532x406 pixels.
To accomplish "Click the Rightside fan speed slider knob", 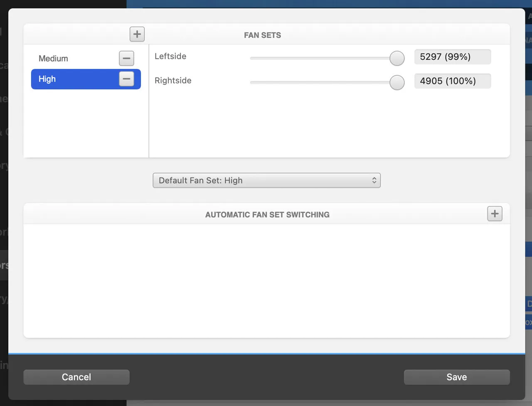I will point(397,83).
